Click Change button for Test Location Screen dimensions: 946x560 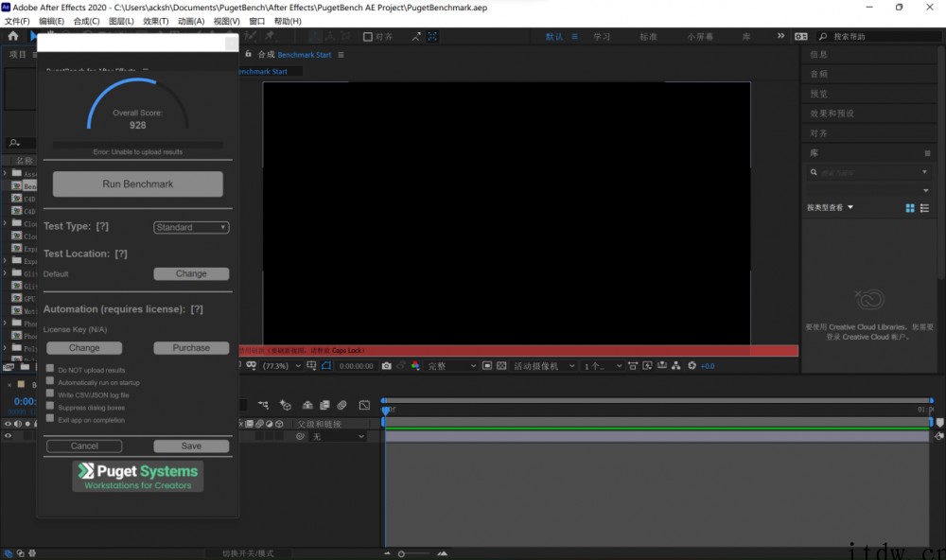click(191, 274)
